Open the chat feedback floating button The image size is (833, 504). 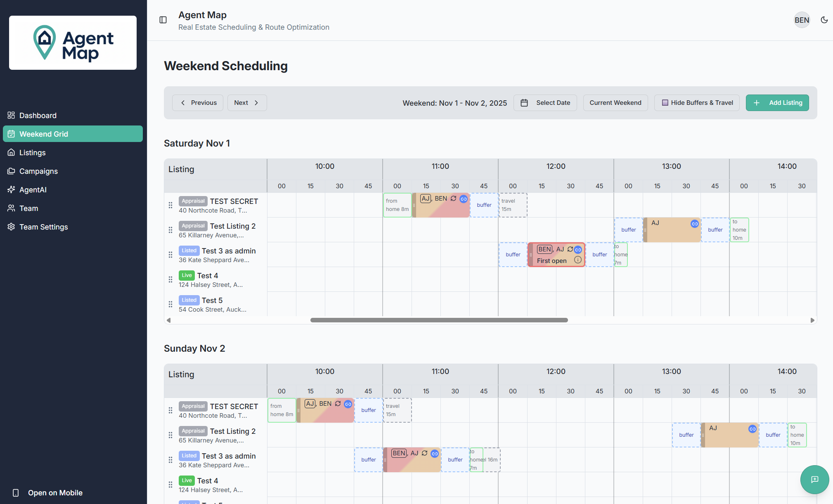814,479
